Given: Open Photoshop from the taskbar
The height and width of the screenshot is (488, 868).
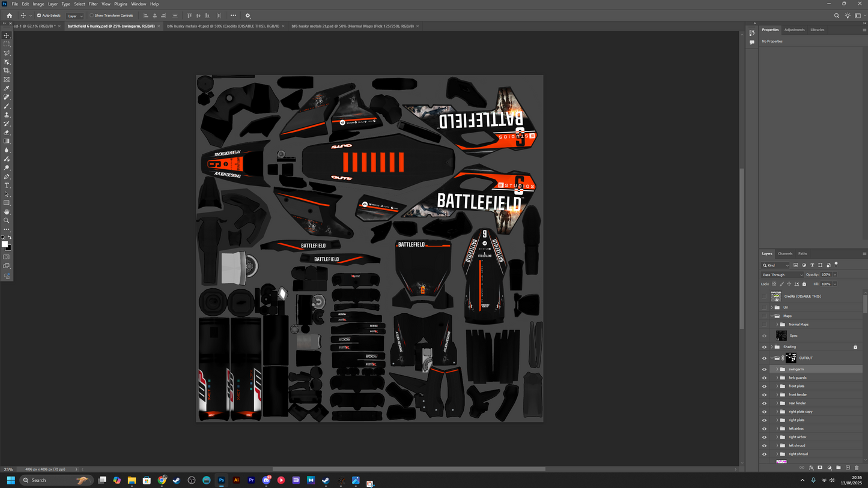Looking at the screenshot, I should tap(221, 480).
